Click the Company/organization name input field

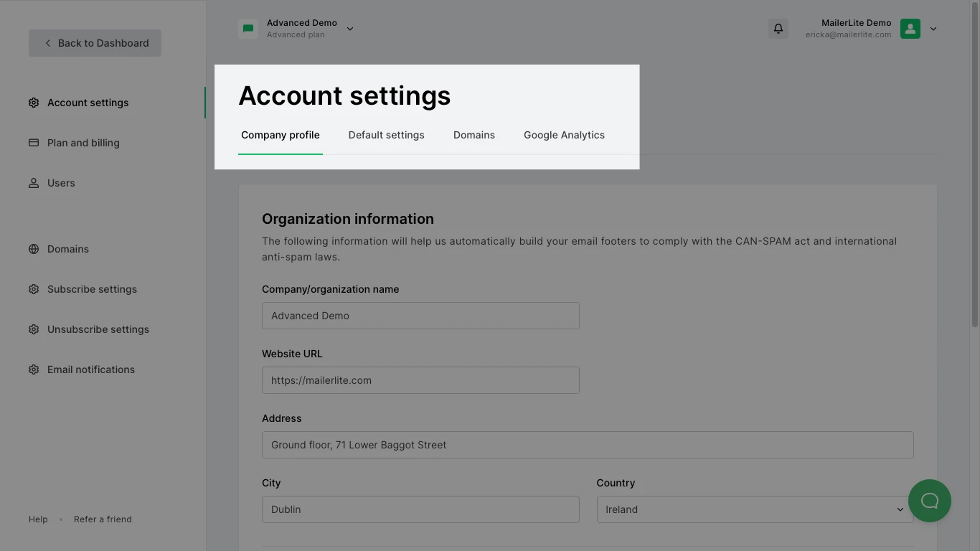pos(420,316)
